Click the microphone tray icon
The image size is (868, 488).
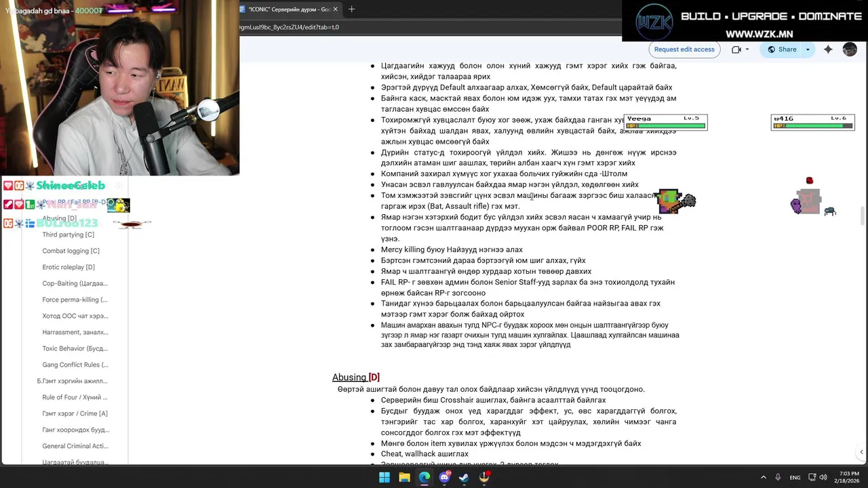pos(778,477)
